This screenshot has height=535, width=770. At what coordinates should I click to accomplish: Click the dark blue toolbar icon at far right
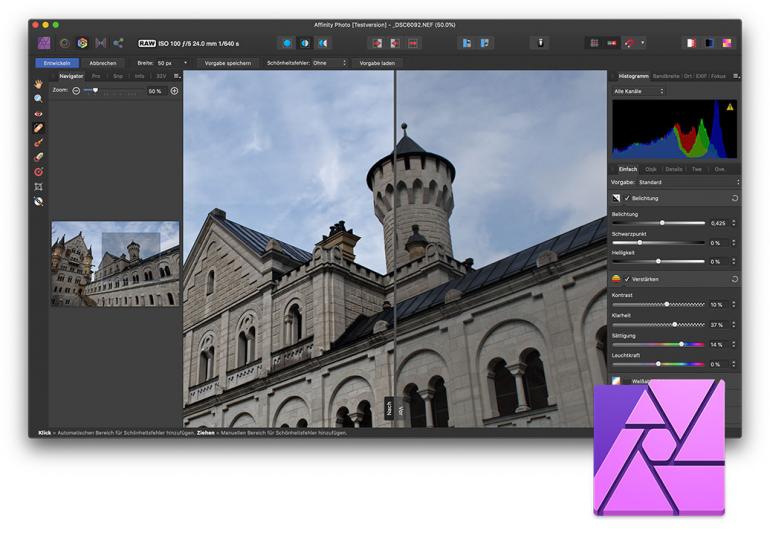709,43
